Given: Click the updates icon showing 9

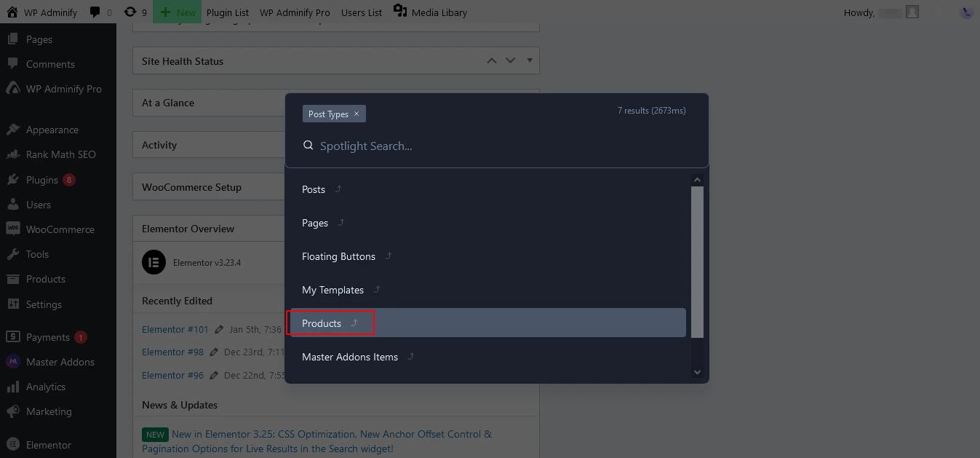Looking at the screenshot, I should [x=131, y=12].
